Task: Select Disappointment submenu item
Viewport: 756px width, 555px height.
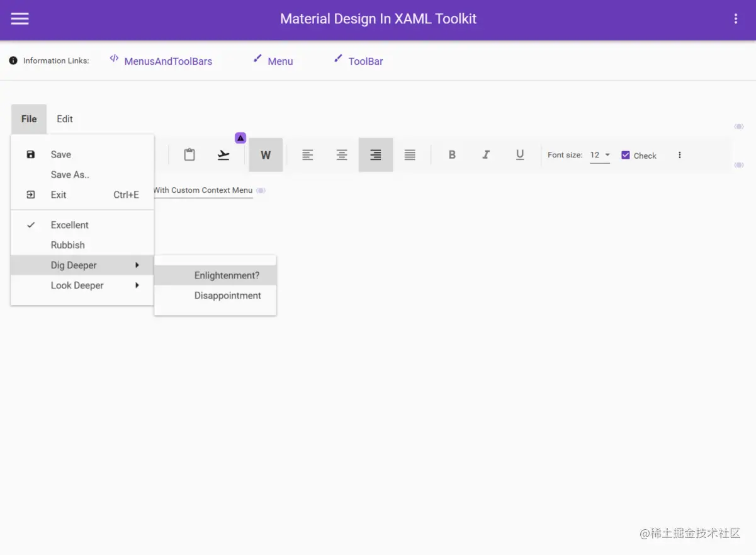Action: coord(215,295)
